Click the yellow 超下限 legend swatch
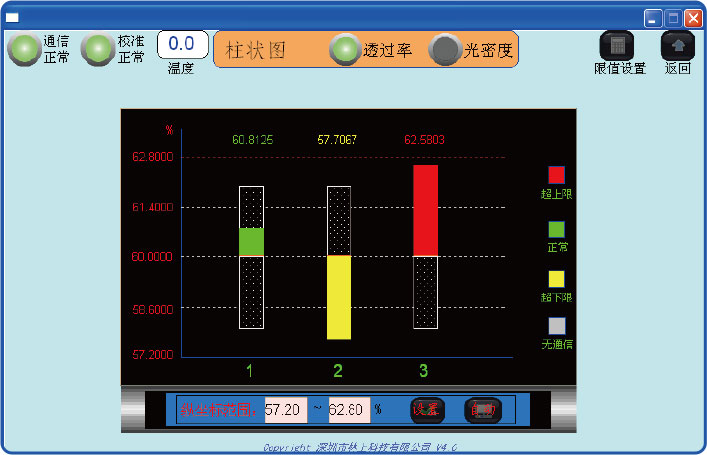707x455 pixels. coord(556,279)
